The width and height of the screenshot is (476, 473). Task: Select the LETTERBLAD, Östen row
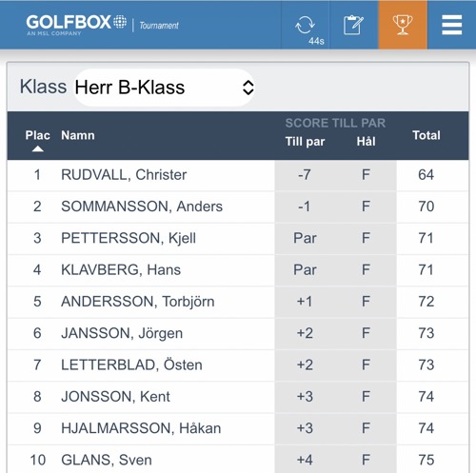pyautogui.click(x=238, y=365)
